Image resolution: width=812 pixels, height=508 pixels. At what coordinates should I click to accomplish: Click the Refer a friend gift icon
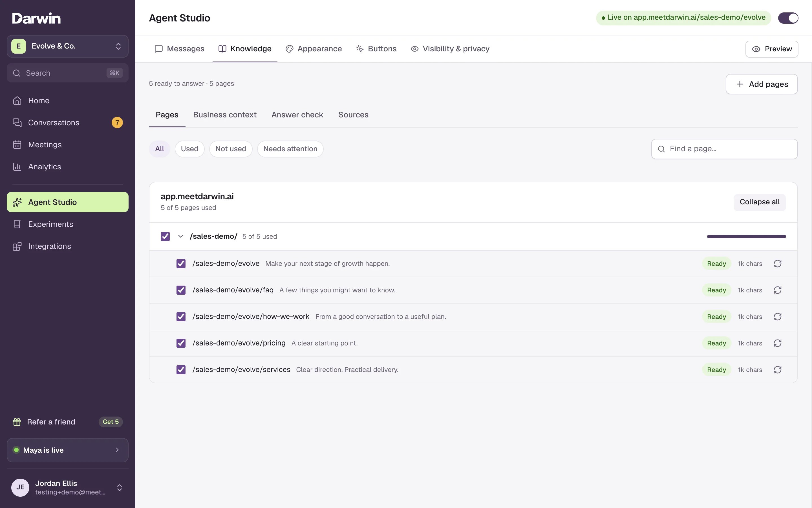click(17, 422)
